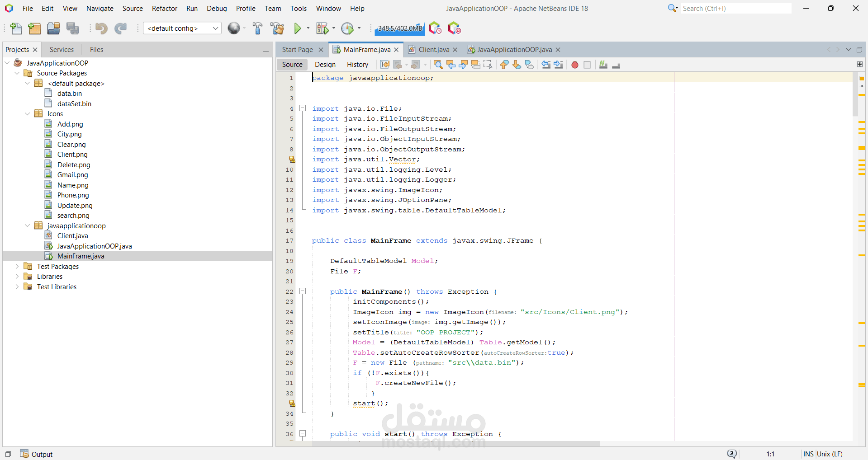The image size is (868, 460).
Task: Click the Redo toolbar icon
Action: pos(120,28)
